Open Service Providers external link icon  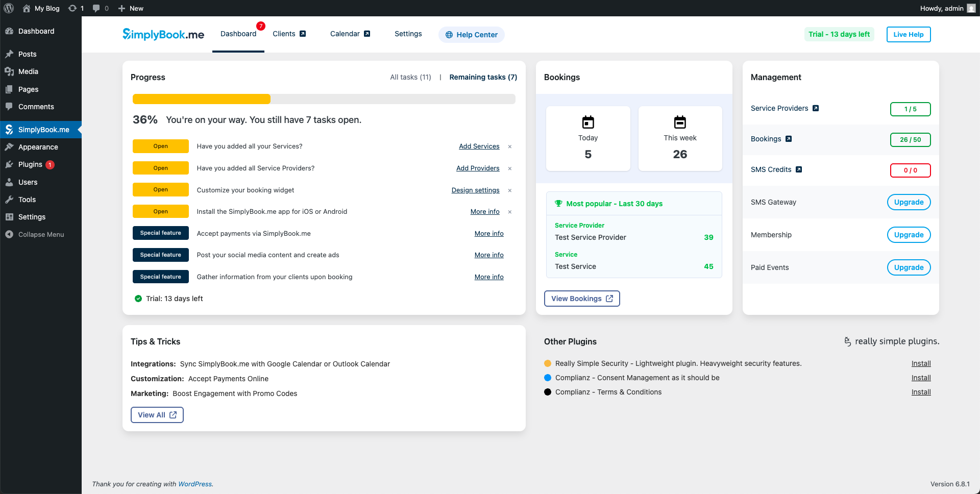tap(816, 108)
